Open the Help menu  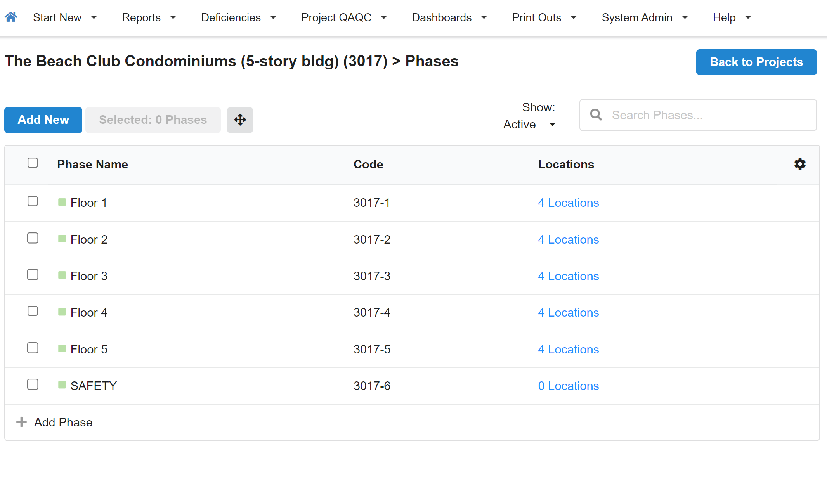click(732, 17)
